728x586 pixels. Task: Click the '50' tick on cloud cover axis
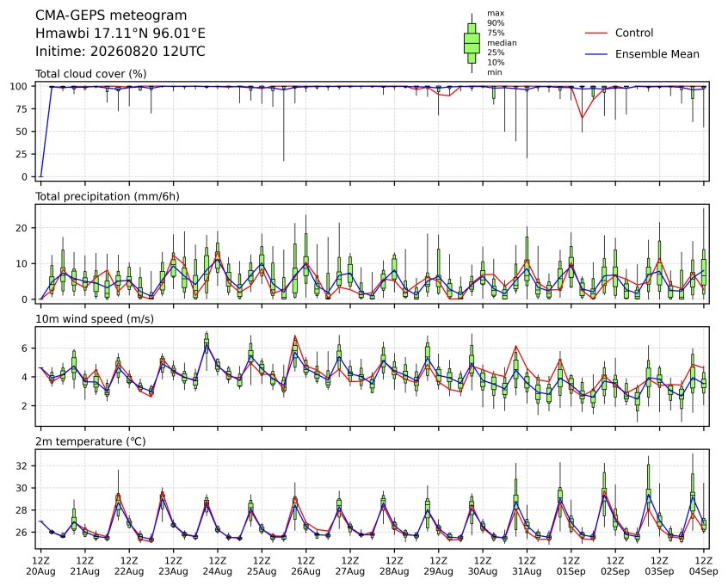pyautogui.click(x=22, y=132)
